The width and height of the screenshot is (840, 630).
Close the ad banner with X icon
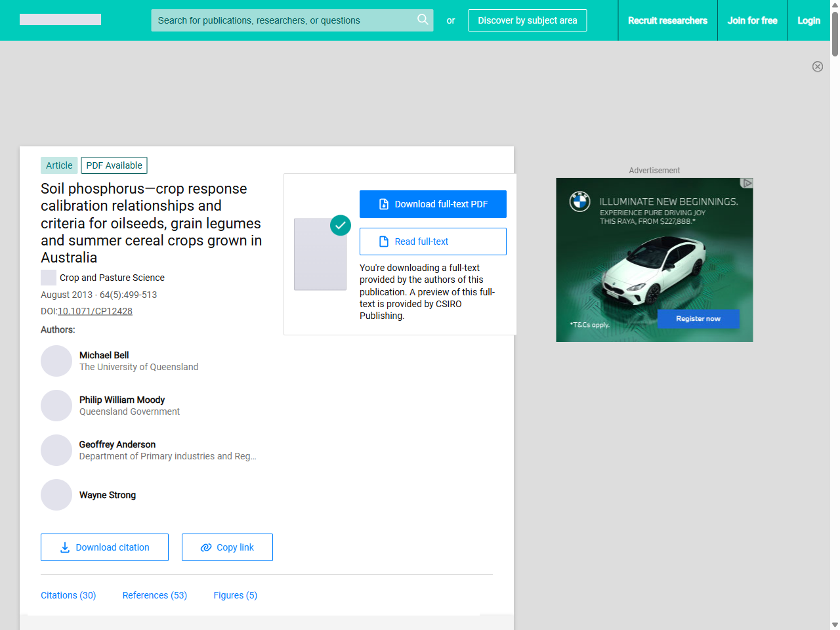point(817,66)
